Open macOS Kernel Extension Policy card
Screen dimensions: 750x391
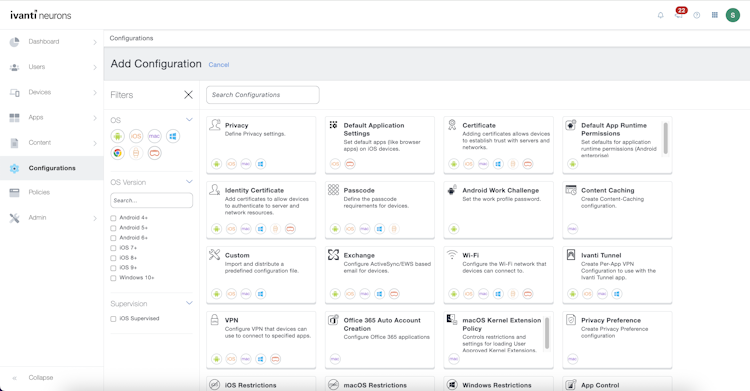[498, 340]
